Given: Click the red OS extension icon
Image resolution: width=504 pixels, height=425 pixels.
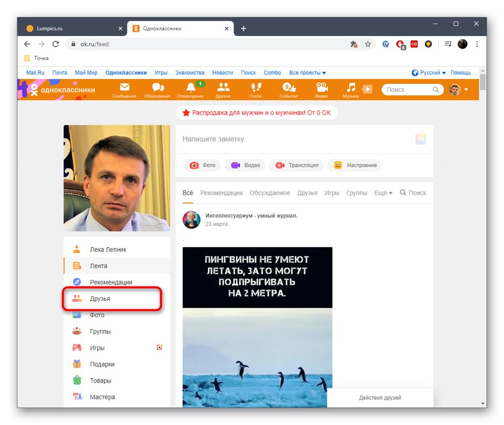Looking at the screenshot, I should [414, 44].
